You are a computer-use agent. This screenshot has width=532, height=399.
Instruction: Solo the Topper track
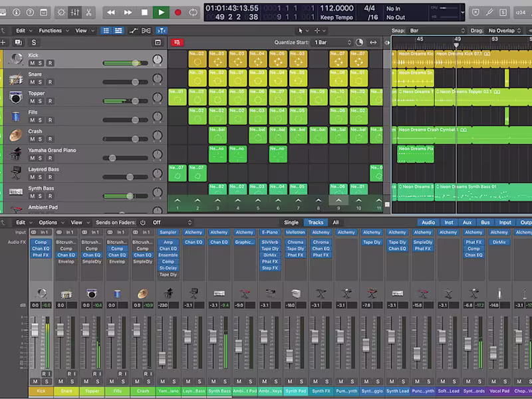point(41,101)
